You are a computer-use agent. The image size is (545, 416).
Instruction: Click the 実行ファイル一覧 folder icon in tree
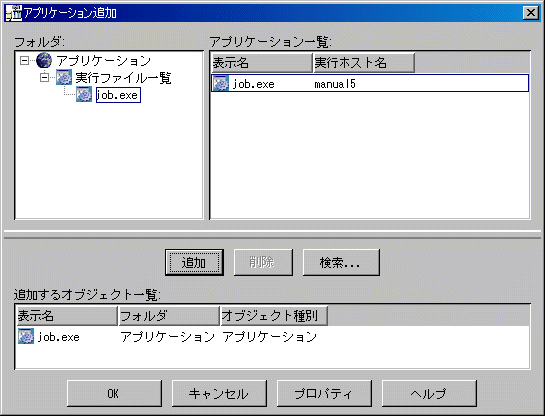[x=64, y=77]
